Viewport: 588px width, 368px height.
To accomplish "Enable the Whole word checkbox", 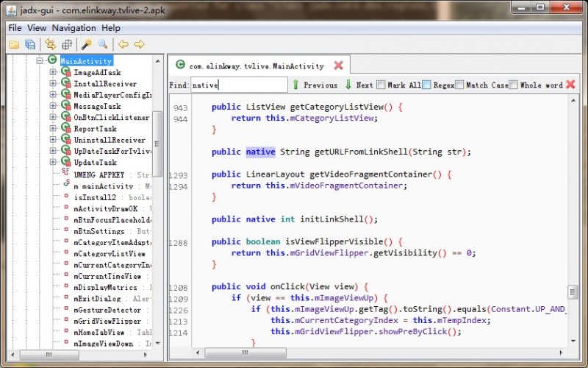I will (x=514, y=85).
